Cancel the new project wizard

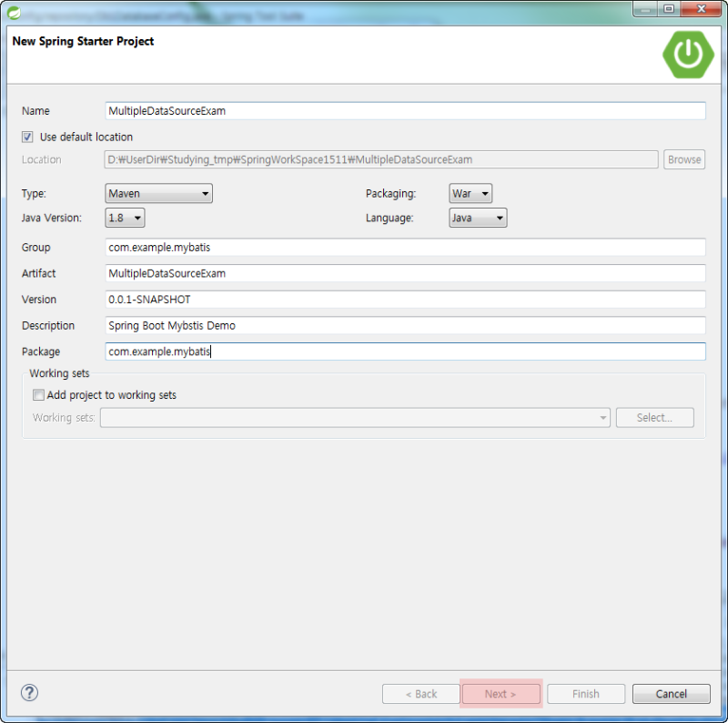click(672, 694)
